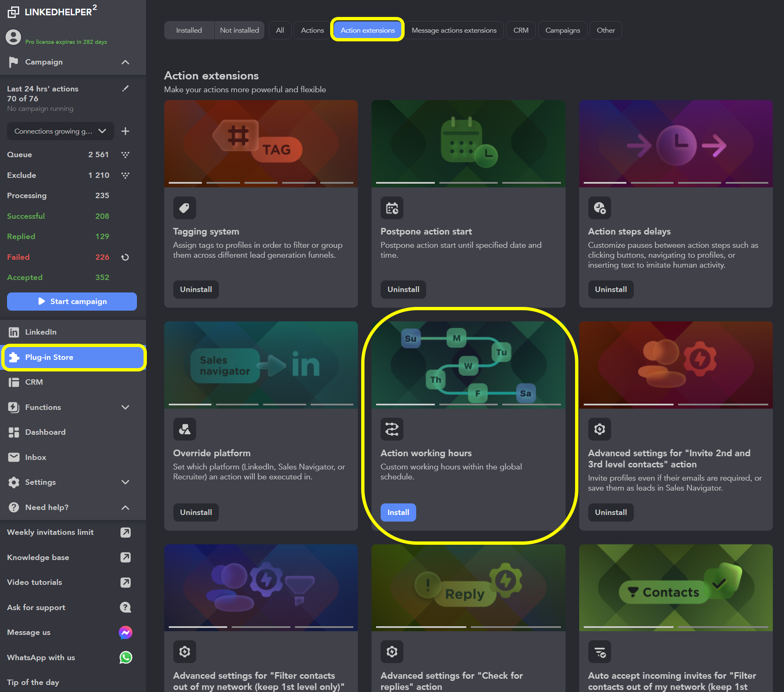Click the Pro license expires notice
784x692 pixels.
click(66, 42)
